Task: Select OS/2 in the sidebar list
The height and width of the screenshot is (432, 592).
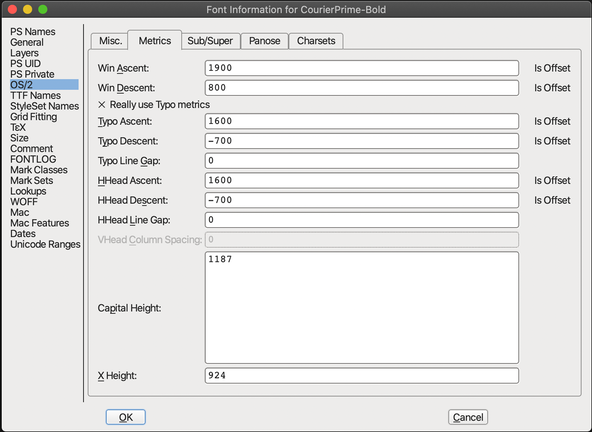Action: [x=44, y=85]
